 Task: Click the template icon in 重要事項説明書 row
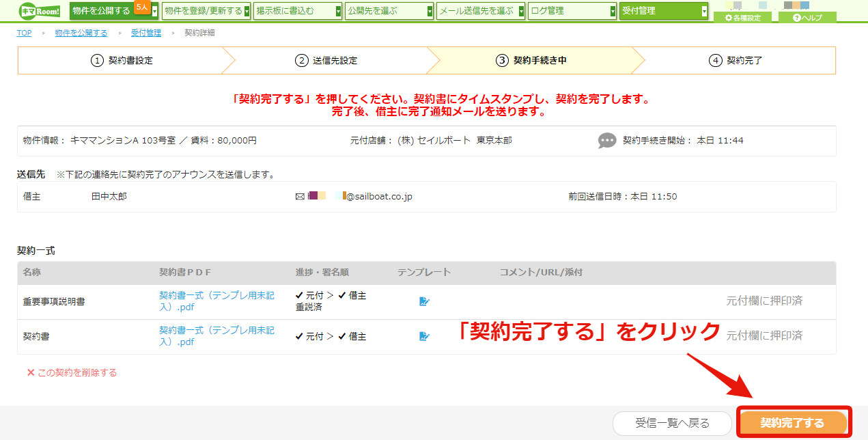pos(424,301)
